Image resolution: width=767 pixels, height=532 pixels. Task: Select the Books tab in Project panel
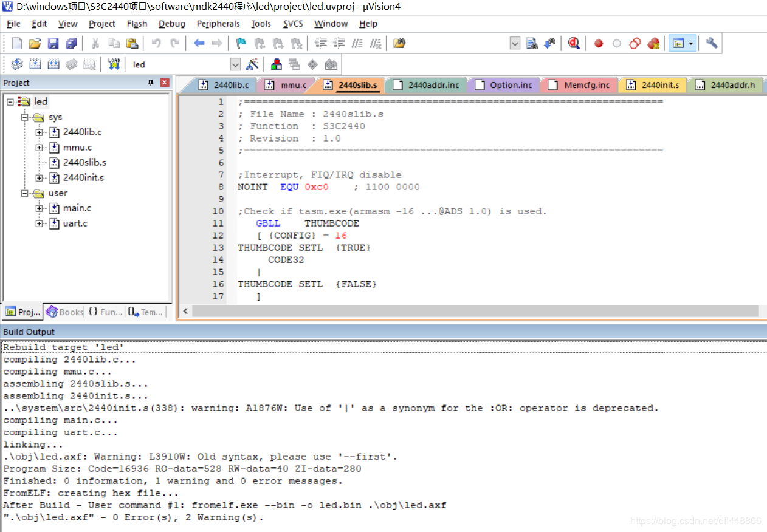tap(64, 312)
